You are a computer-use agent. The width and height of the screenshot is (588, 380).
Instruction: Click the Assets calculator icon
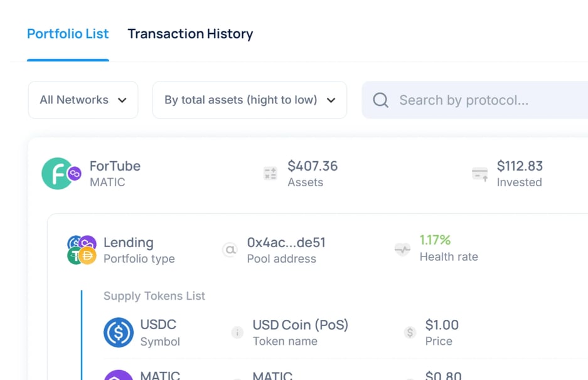pyautogui.click(x=270, y=173)
